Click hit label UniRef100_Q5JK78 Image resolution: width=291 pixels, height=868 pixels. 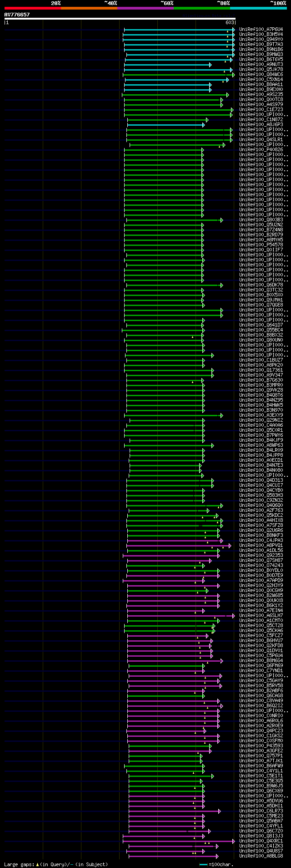(x=261, y=69)
